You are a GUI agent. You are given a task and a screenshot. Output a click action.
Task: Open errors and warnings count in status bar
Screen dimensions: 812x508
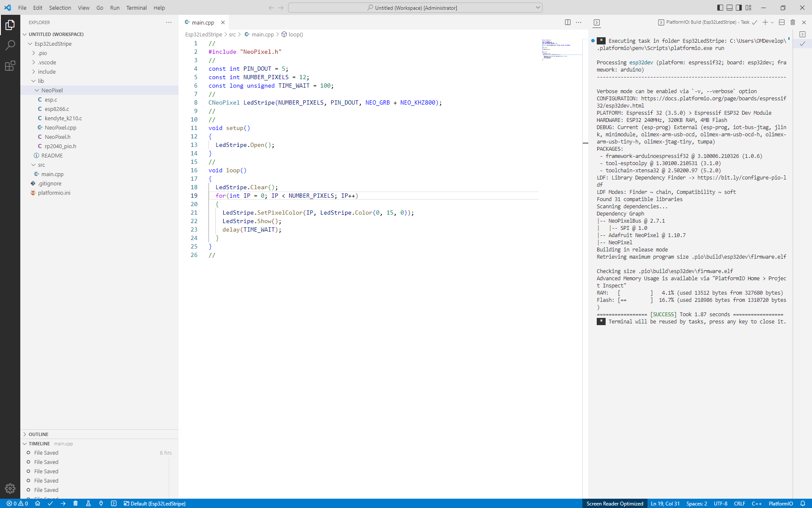17,503
